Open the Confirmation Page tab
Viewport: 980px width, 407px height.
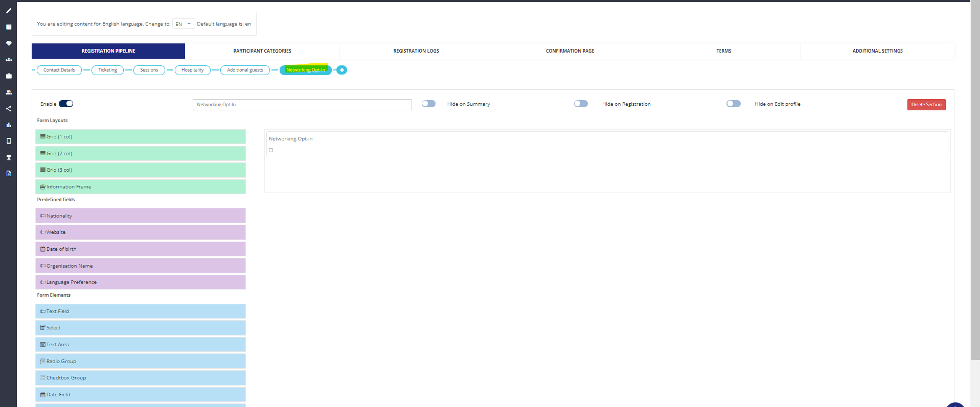[569, 51]
